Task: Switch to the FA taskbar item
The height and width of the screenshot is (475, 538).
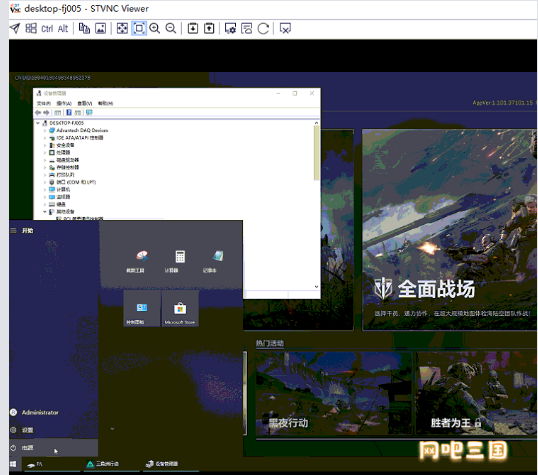Action: (x=52, y=464)
